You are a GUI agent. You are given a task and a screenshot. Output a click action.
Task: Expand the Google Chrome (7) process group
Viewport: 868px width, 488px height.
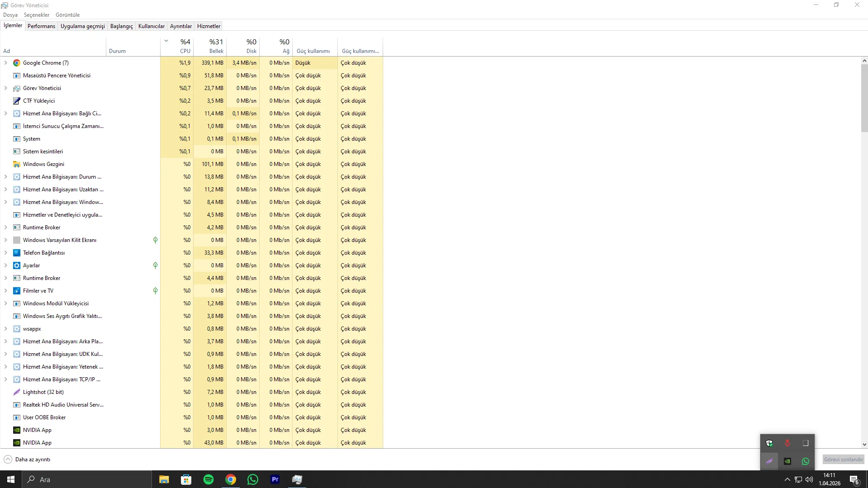coord(5,63)
